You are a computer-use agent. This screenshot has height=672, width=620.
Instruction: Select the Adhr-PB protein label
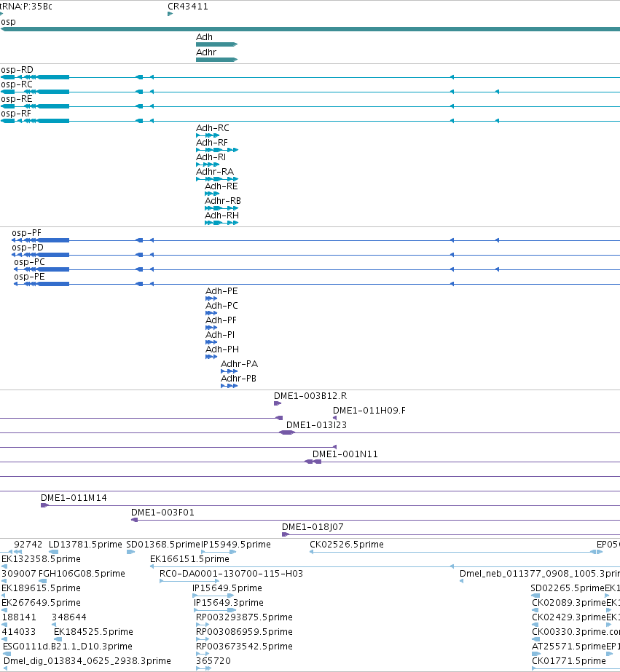239,379
